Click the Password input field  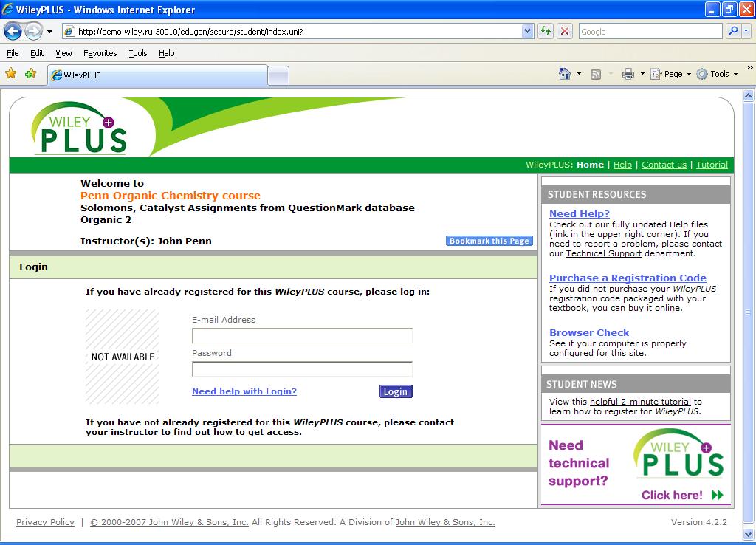click(302, 369)
